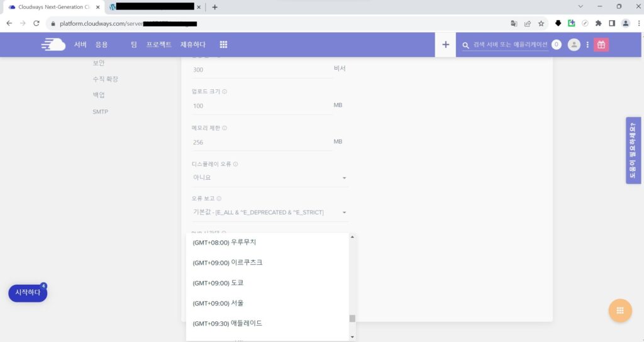This screenshot has height=342, width=644.
Task: Select (GMT+09:00) 도쿄 timezone
Action: (x=267, y=283)
